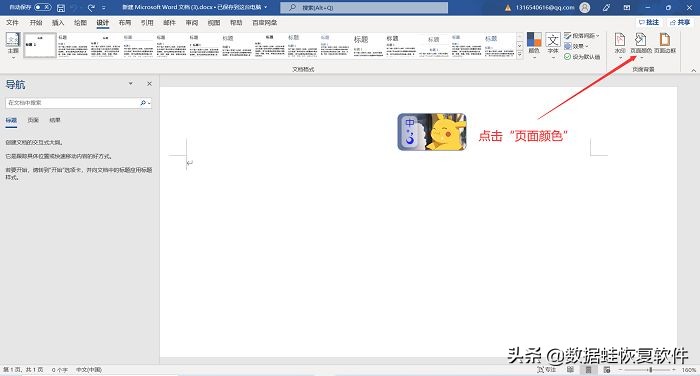Open the 百度网盘 tab
The image size is (700, 376).
265,22
